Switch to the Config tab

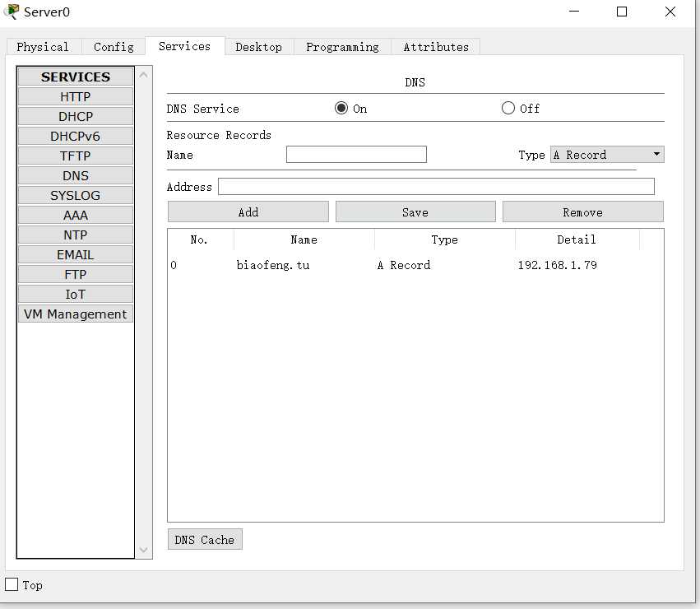click(x=114, y=47)
